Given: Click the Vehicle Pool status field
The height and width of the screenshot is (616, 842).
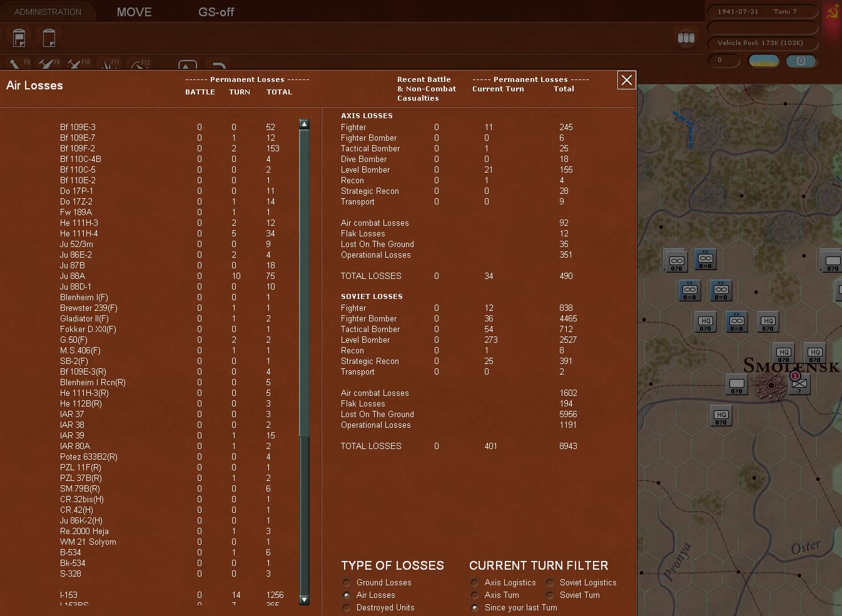Looking at the screenshot, I should click(763, 43).
